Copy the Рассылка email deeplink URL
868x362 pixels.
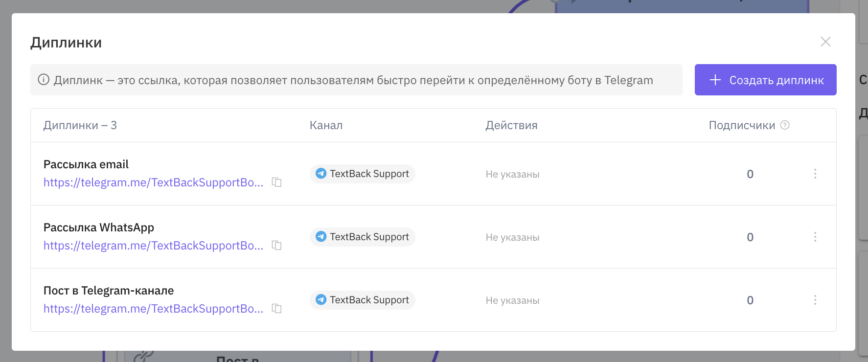[277, 182]
